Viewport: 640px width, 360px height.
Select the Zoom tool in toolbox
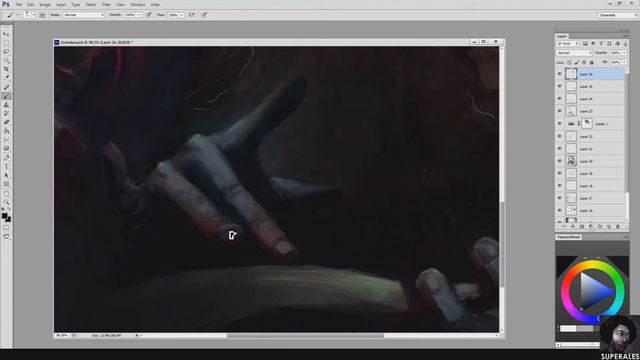(6, 202)
